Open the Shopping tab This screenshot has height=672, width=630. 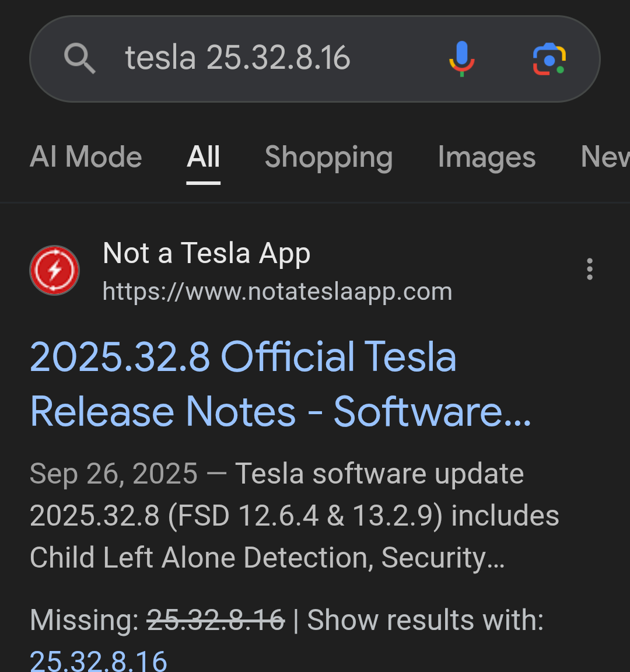point(328,157)
